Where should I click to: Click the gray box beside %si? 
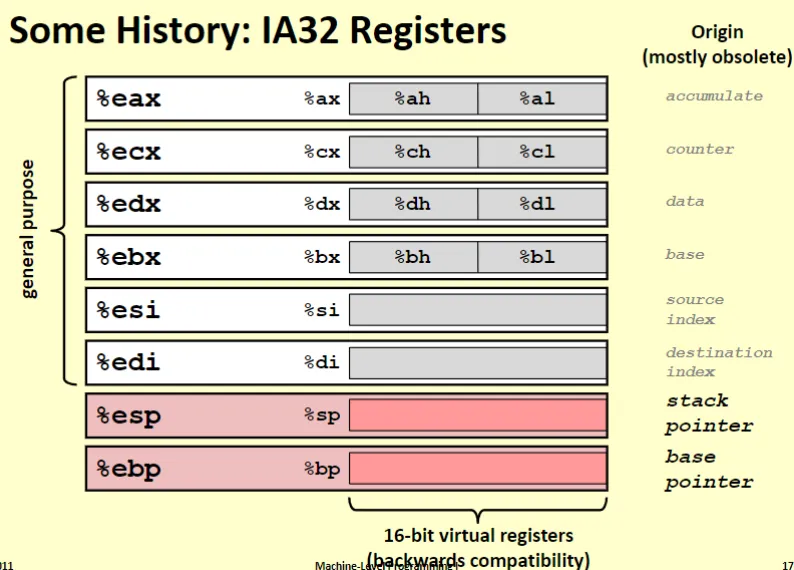pos(477,310)
